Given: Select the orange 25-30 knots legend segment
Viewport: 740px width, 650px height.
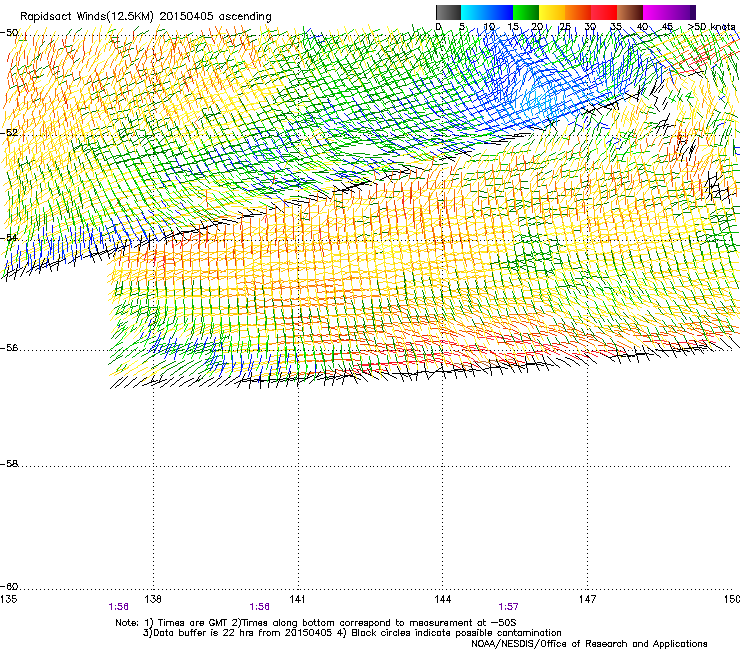Looking at the screenshot, I should (x=578, y=12).
